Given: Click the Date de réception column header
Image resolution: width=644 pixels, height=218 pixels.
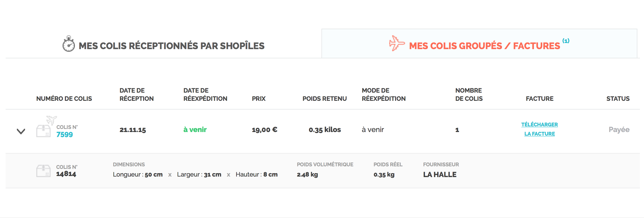Looking at the screenshot, I should 136,94.
